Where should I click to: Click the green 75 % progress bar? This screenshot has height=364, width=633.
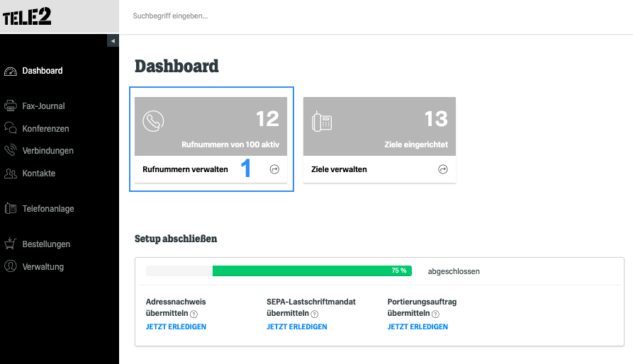click(x=312, y=271)
